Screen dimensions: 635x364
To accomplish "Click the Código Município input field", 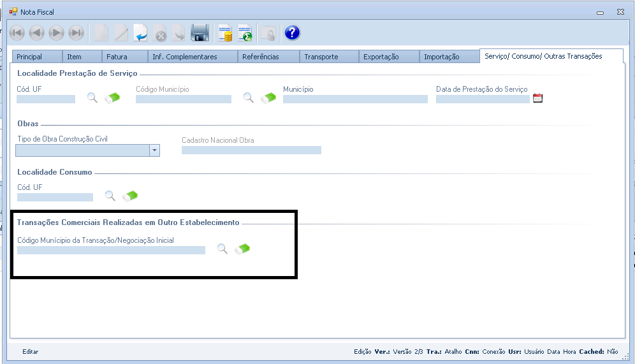I will 184,99.
